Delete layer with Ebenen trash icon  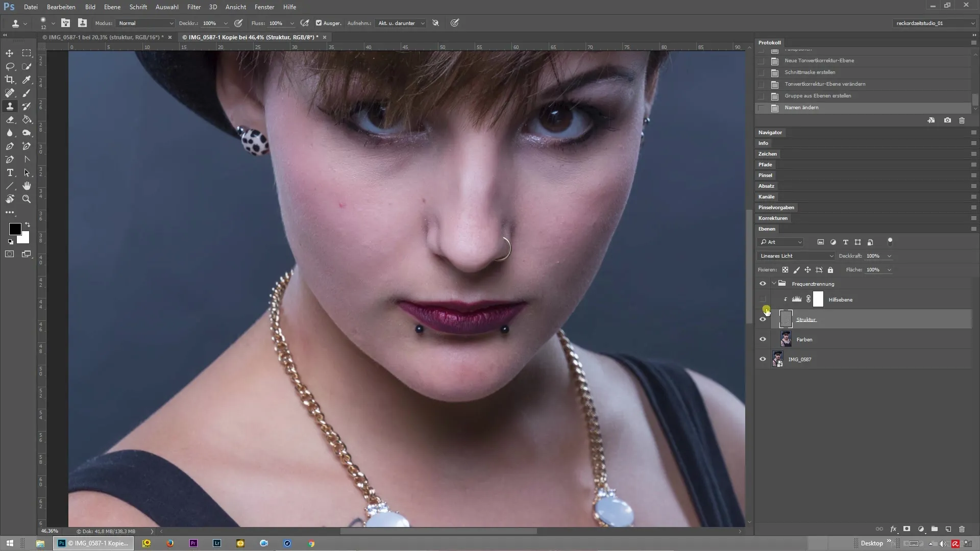coord(962,529)
